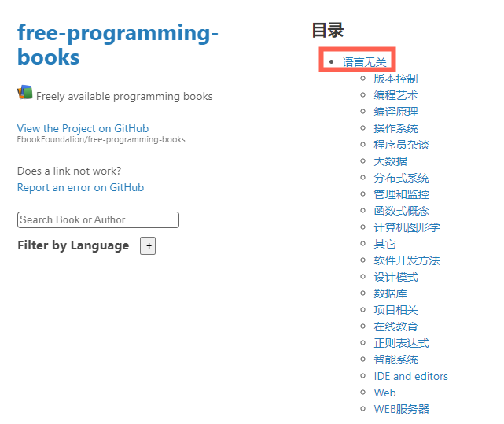The image size is (504, 424).
Task: Select the 操作系统 link
Action: pos(395,128)
